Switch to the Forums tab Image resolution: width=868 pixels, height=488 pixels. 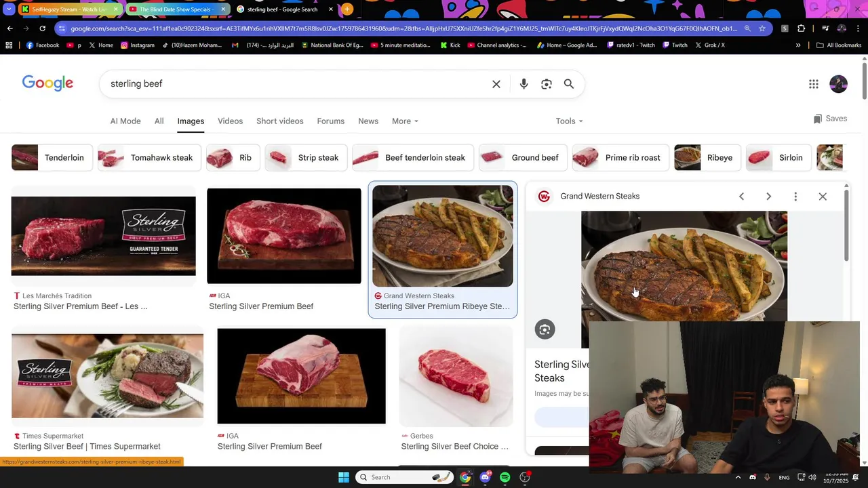pos(330,121)
